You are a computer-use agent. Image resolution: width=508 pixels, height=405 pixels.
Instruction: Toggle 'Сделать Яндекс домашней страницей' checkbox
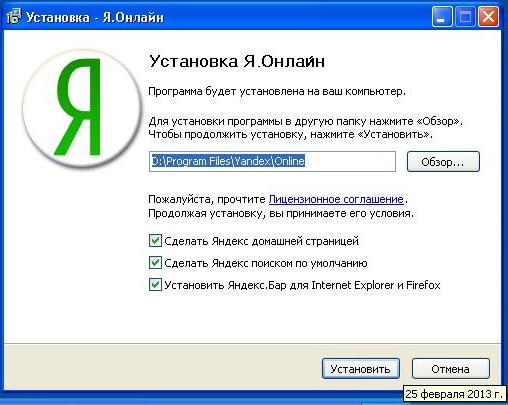point(155,241)
